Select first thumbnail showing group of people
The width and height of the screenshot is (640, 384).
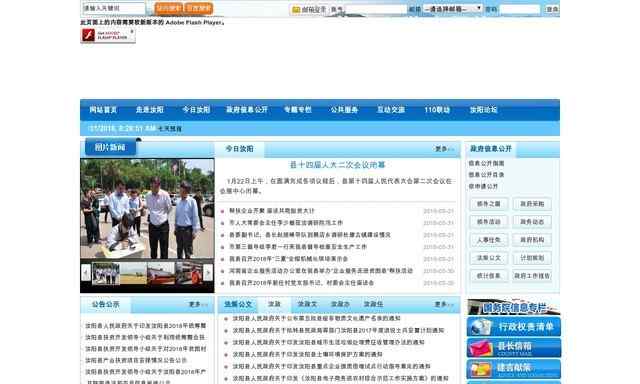tap(106, 273)
